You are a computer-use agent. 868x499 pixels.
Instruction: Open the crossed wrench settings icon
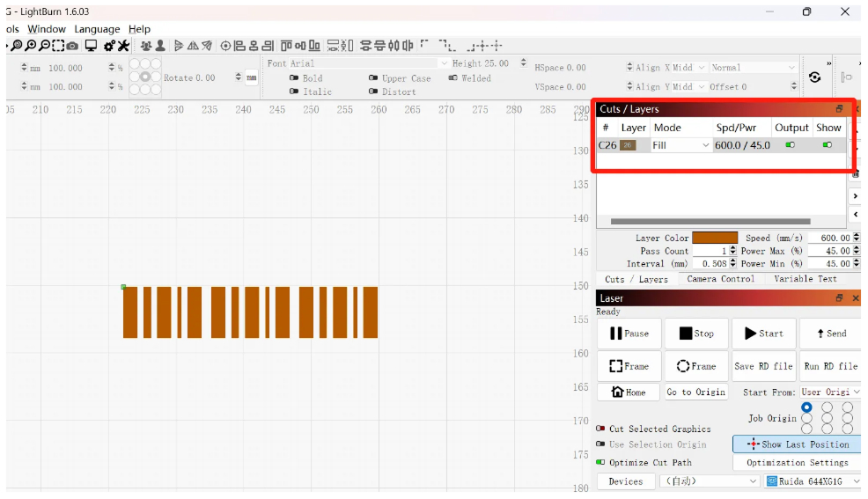coord(123,46)
